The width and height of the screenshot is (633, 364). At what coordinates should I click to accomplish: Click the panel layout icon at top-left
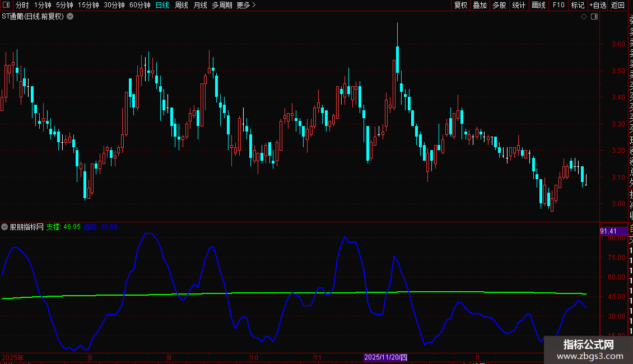[6, 5]
